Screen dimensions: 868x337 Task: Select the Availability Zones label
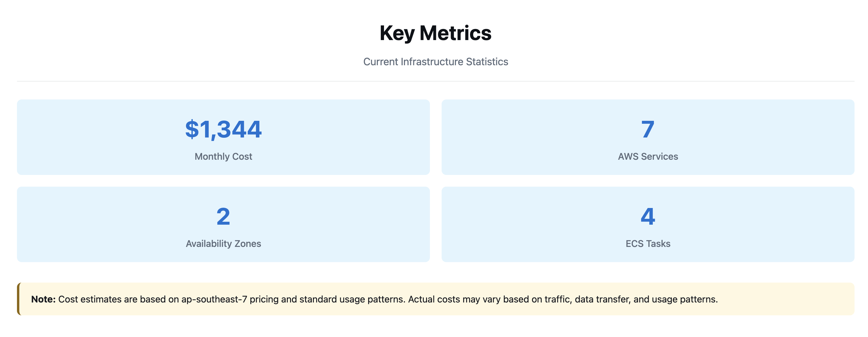coord(223,244)
